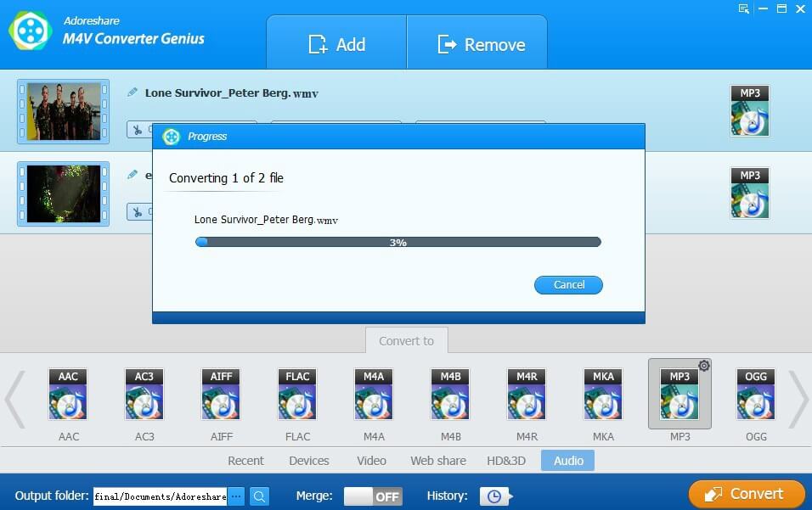Open the Web share tab
812x510 pixels.
point(438,460)
